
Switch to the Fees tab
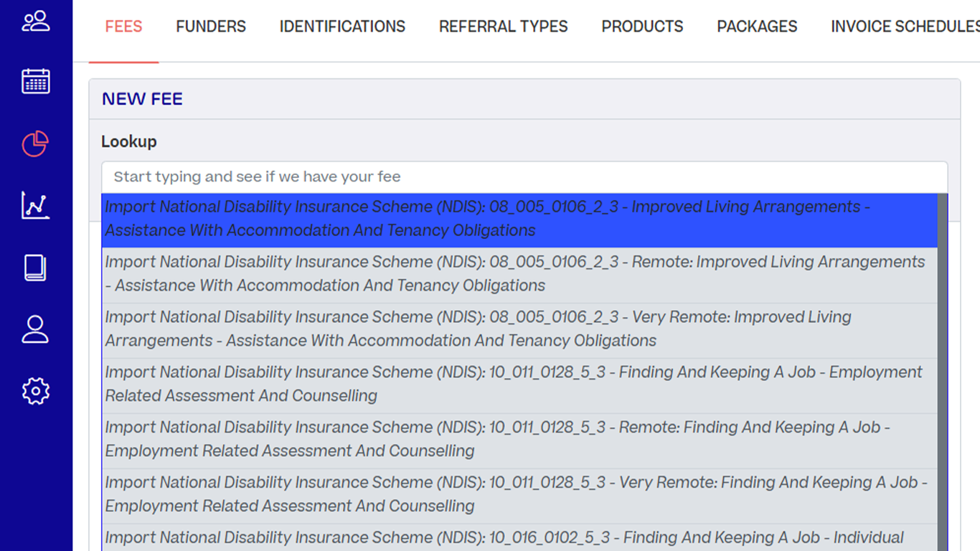[x=123, y=27]
